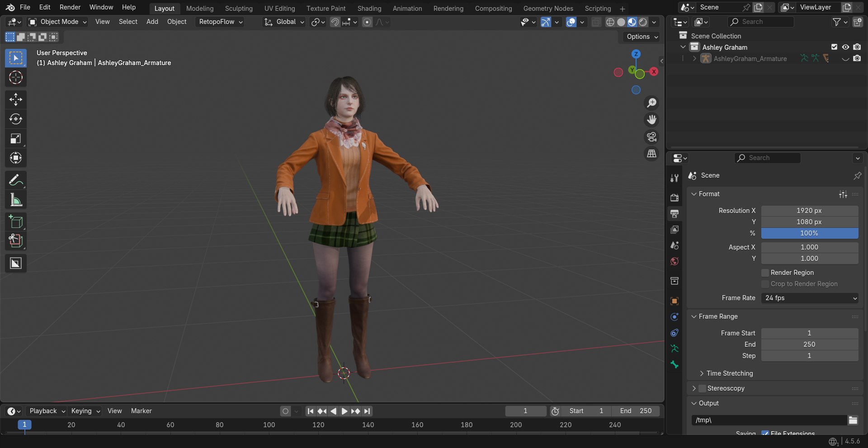The width and height of the screenshot is (868, 448).
Task: Hide Ashley Graham collection with eye icon
Action: click(x=845, y=47)
